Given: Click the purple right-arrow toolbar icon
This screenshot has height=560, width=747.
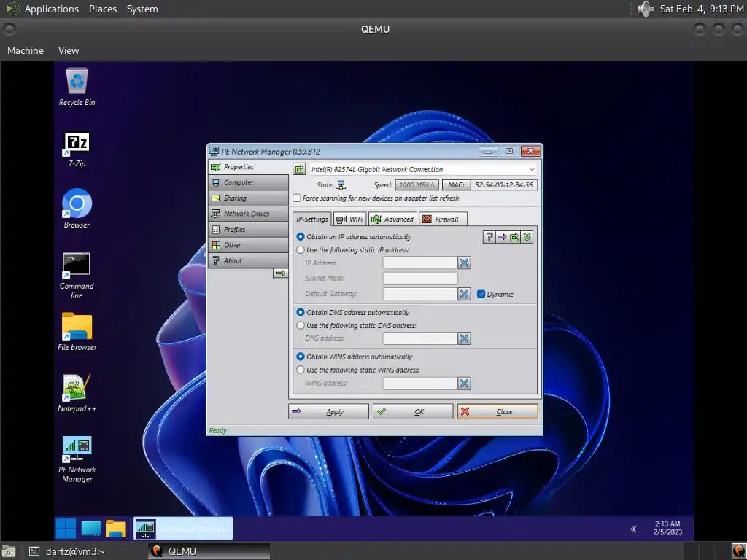Looking at the screenshot, I should click(x=502, y=237).
